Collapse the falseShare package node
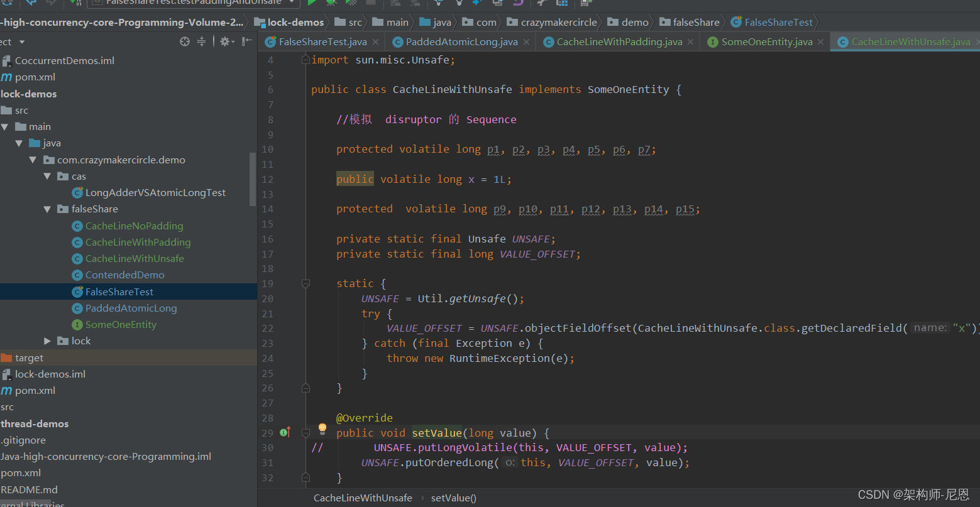This screenshot has height=507, width=980. pos(47,209)
